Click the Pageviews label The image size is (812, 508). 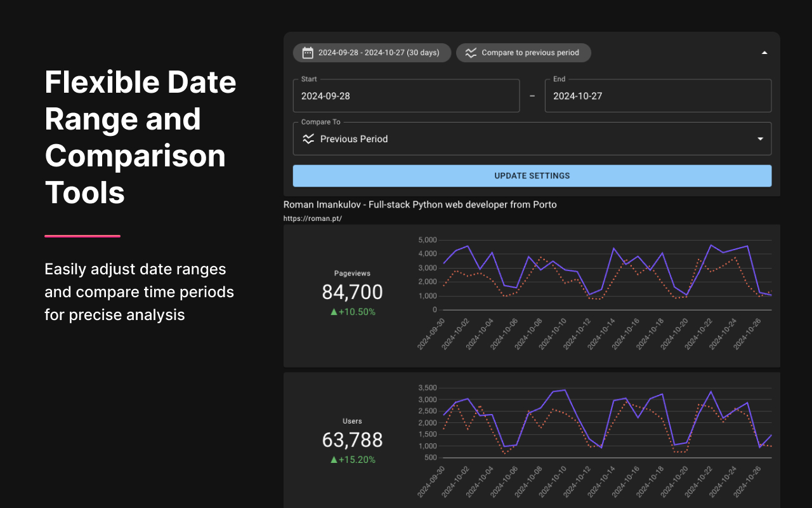[x=352, y=273]
